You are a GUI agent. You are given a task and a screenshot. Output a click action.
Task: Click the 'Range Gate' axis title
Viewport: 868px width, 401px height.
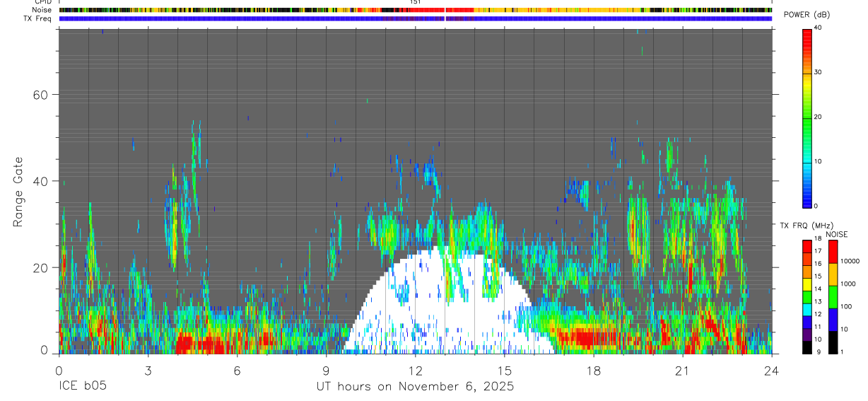point(18,192)
